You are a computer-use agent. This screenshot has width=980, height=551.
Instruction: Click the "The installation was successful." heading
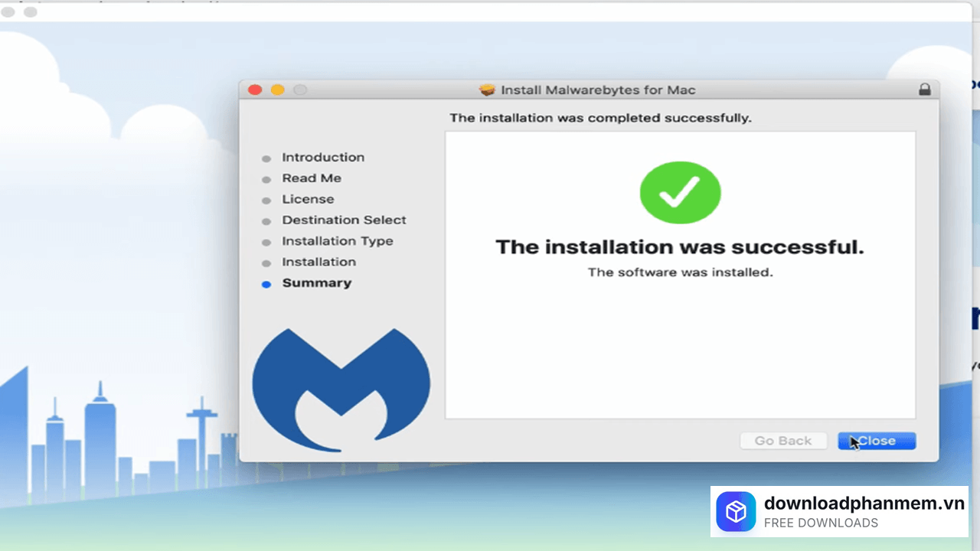click(x=679, y=247)
